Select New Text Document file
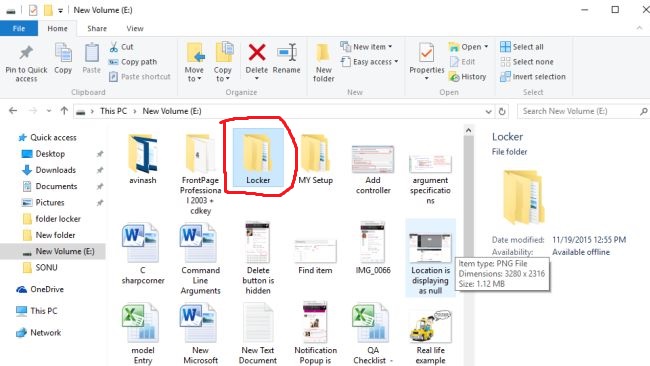This screenshot has width=650, height=366. click(258, 334)
